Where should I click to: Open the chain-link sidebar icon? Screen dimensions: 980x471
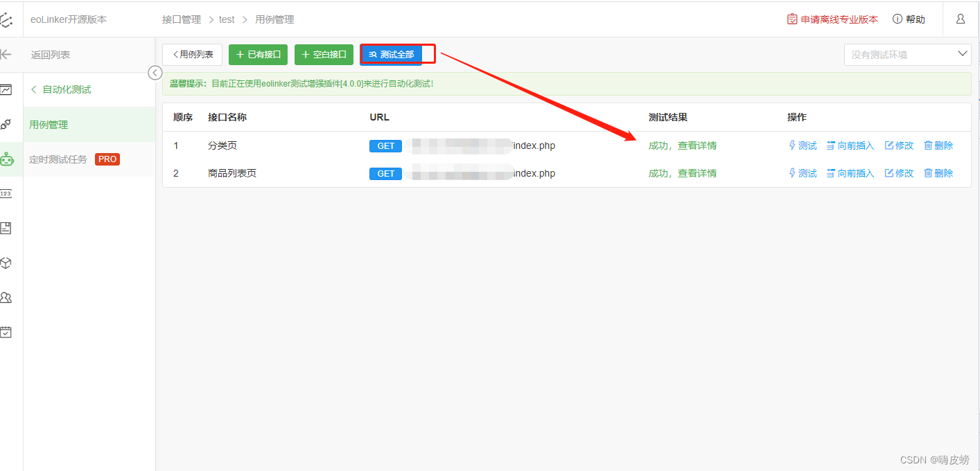[x=6, y=125]
